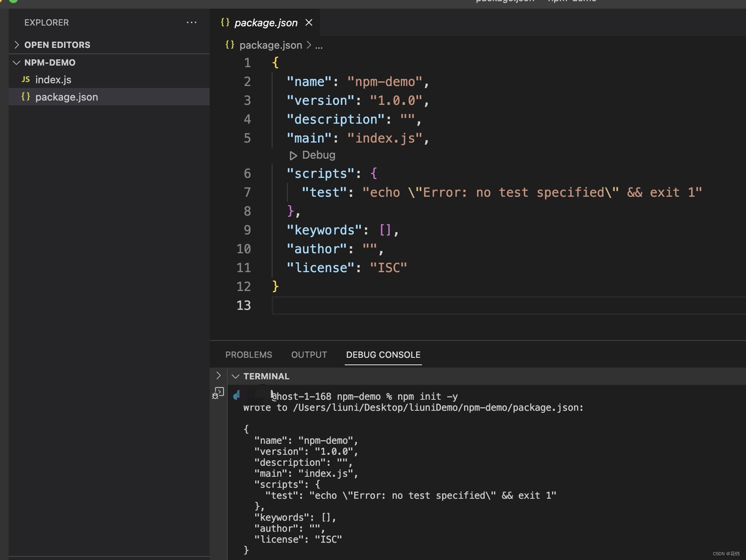Click the debug terminal icon in panel gutter

pyautogui.click(x=218, y=393)
